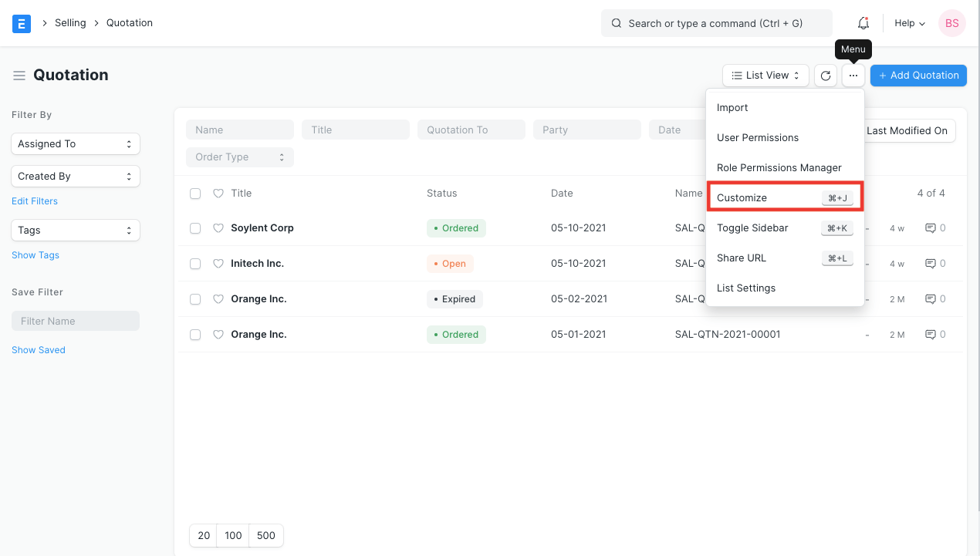Screen dimensions: 980x556
Task: Open Edit Filters link
Action: click(34, 200)
